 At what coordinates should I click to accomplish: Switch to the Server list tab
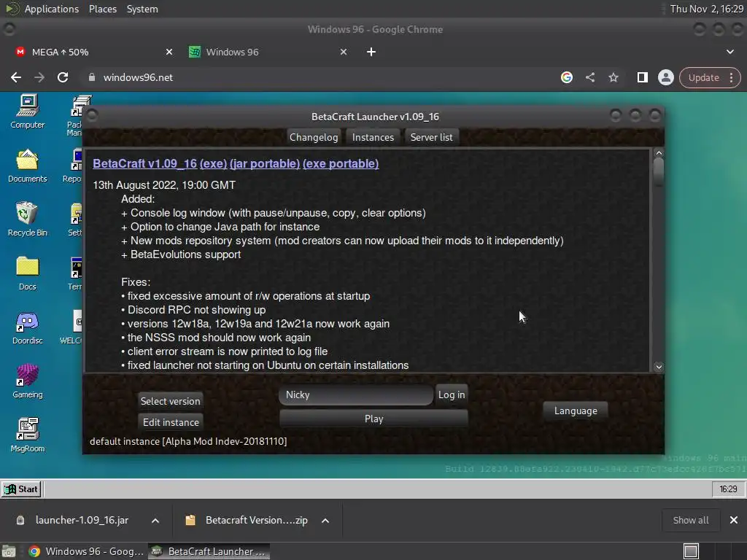click(x=432, y=137)
